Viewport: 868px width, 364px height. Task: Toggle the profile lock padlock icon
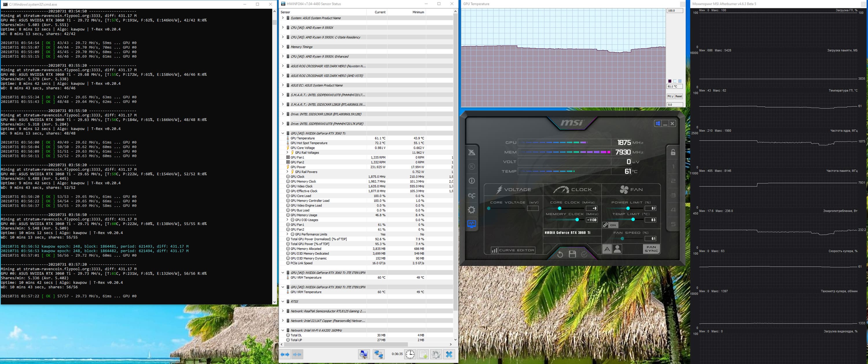(673, 152)
